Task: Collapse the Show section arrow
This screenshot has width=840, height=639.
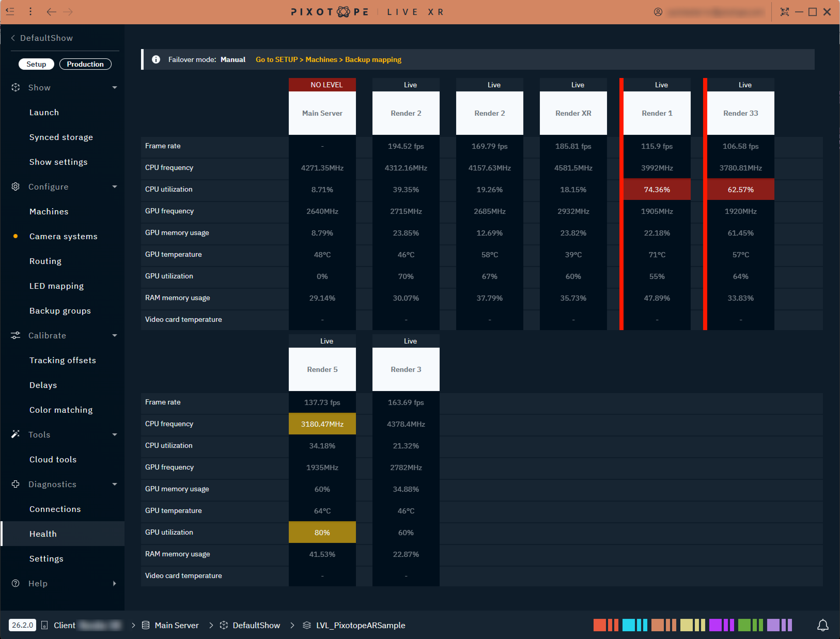Action: [x=114, y=88]
